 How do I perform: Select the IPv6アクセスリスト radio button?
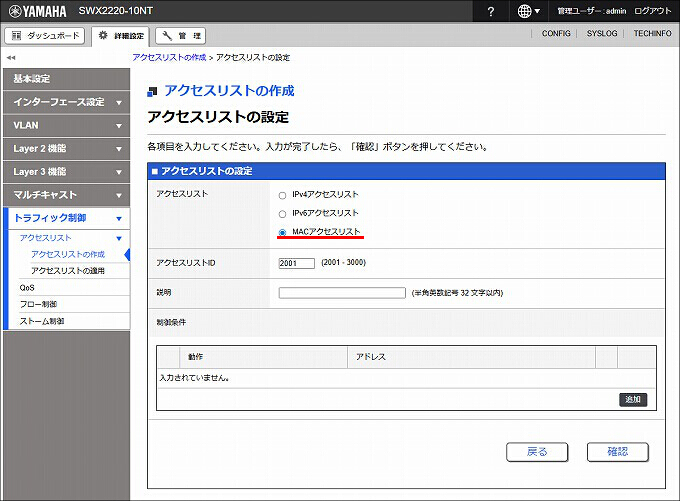tap(282, 214)
